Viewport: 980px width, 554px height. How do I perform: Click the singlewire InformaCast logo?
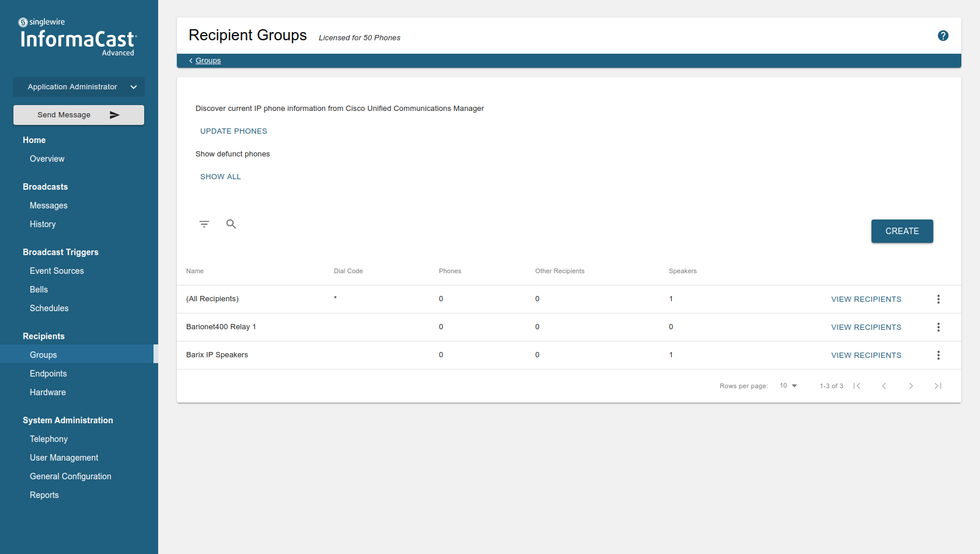tap(76, 35)
